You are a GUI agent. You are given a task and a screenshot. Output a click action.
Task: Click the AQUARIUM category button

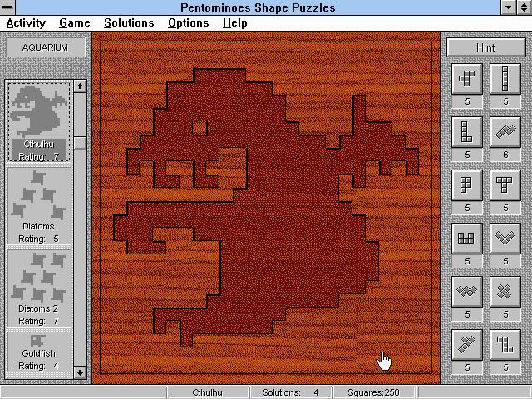click(45, 47)
